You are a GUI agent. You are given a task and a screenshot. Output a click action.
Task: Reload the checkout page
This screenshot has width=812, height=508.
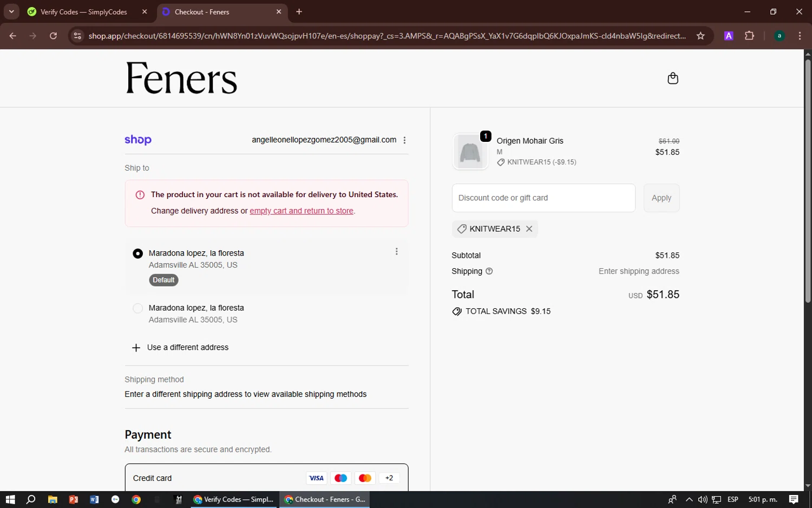tap(53, 36)
